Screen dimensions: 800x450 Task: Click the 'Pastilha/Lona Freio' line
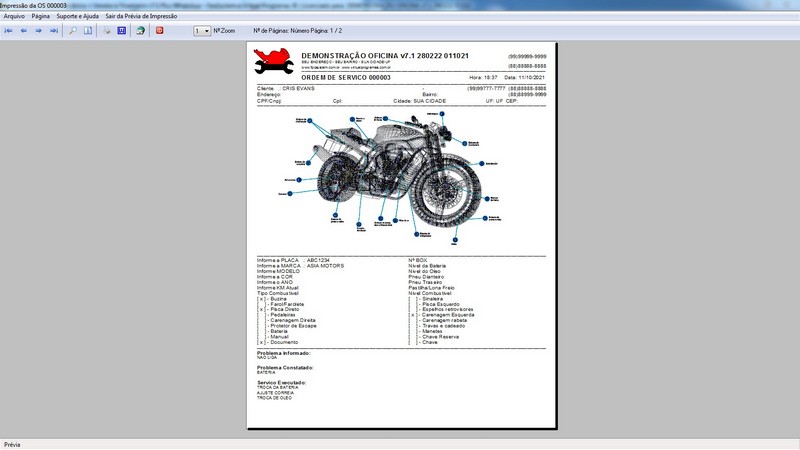(431, 288)
